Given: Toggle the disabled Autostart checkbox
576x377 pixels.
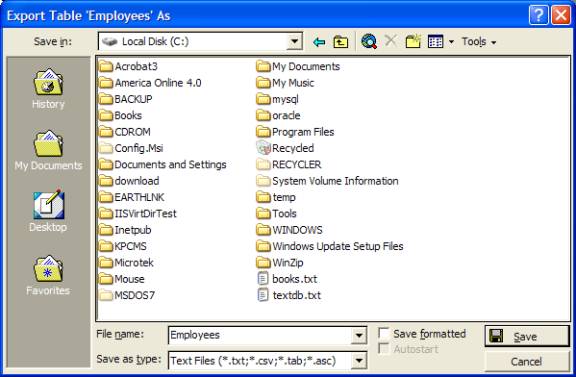Looking at the screenshot, I should coord(384,349).
